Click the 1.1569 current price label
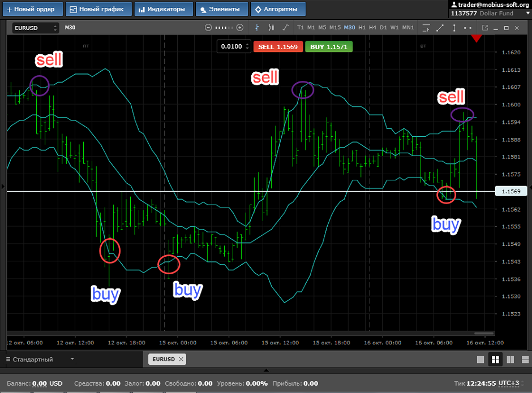532x393 pixels. point(511,192)
